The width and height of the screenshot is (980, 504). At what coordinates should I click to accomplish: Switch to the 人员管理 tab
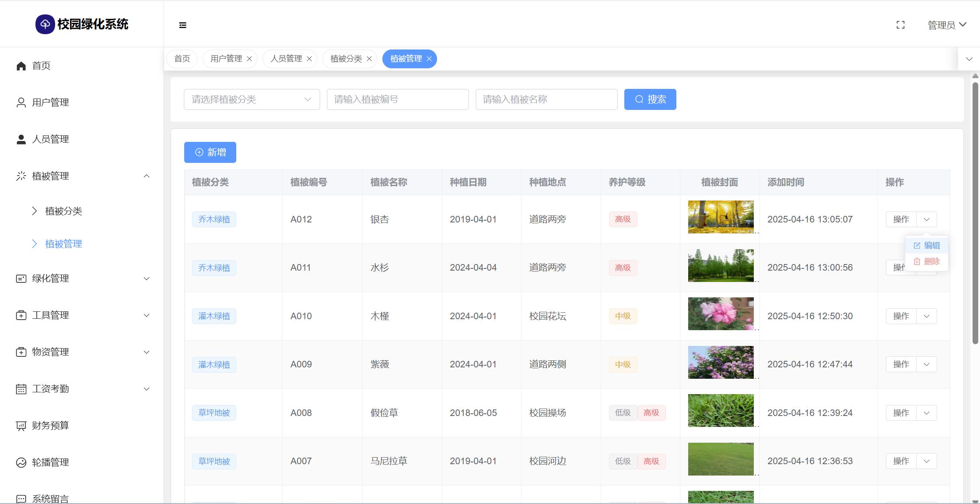[x=286, y=59]
